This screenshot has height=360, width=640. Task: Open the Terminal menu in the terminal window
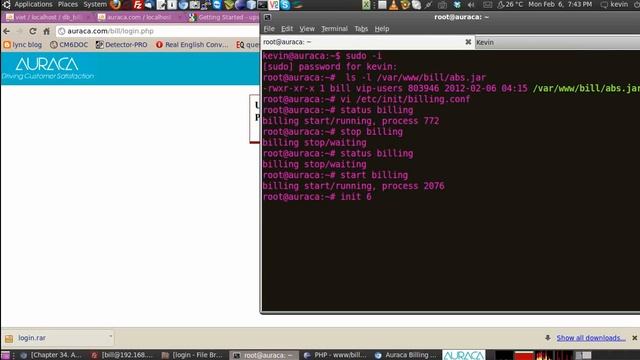click(x=334, y=29)
